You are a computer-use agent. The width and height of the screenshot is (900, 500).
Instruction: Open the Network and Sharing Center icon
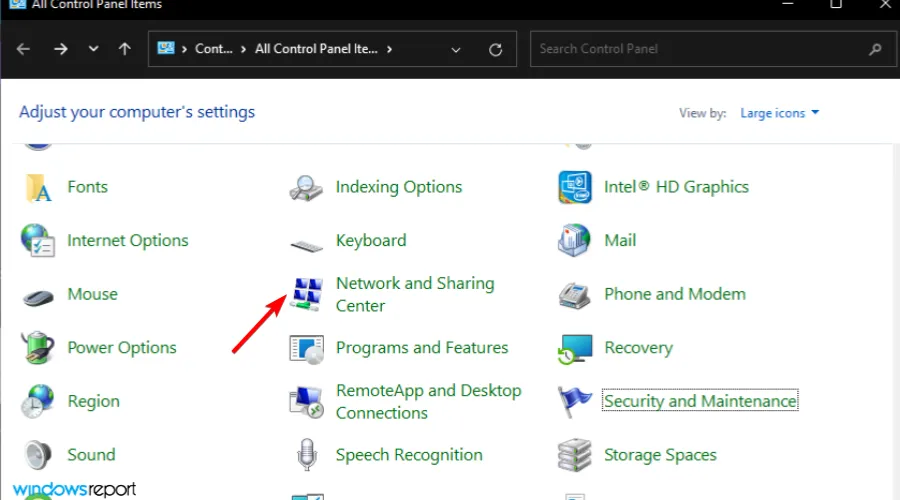click(305, 294)
